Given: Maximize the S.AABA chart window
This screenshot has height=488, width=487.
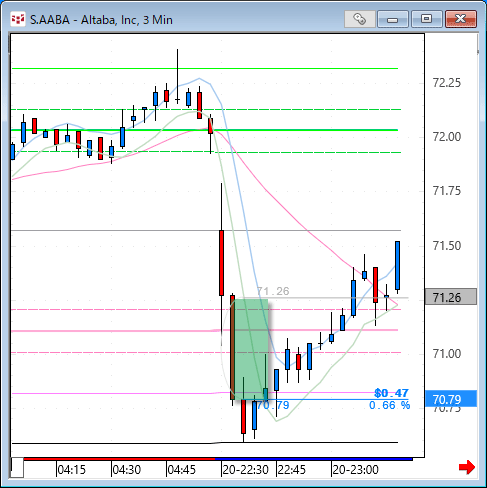Looking at the screenshot, I should 426,19.
